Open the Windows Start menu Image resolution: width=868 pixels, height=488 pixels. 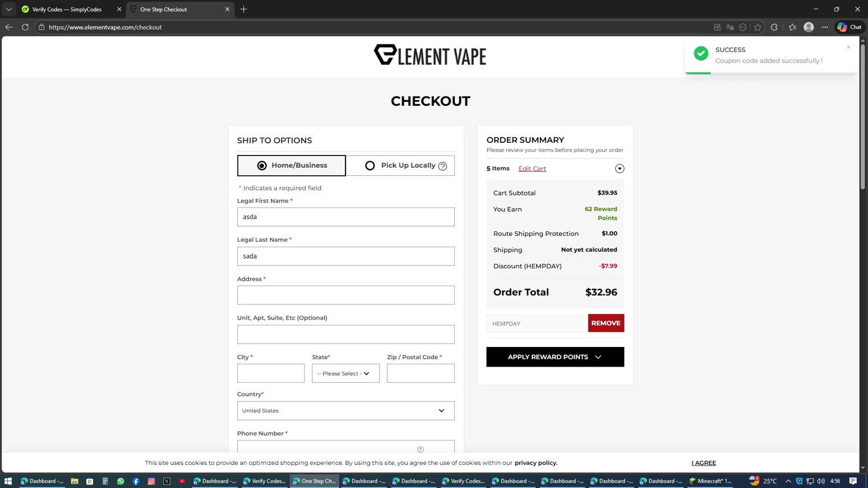[x=8, y=481]
